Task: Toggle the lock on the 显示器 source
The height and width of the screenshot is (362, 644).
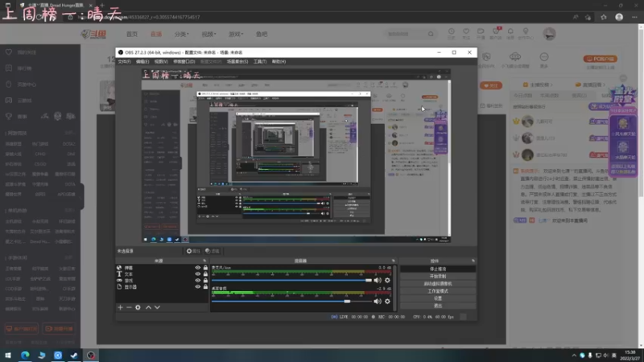Action: point(205,287)
